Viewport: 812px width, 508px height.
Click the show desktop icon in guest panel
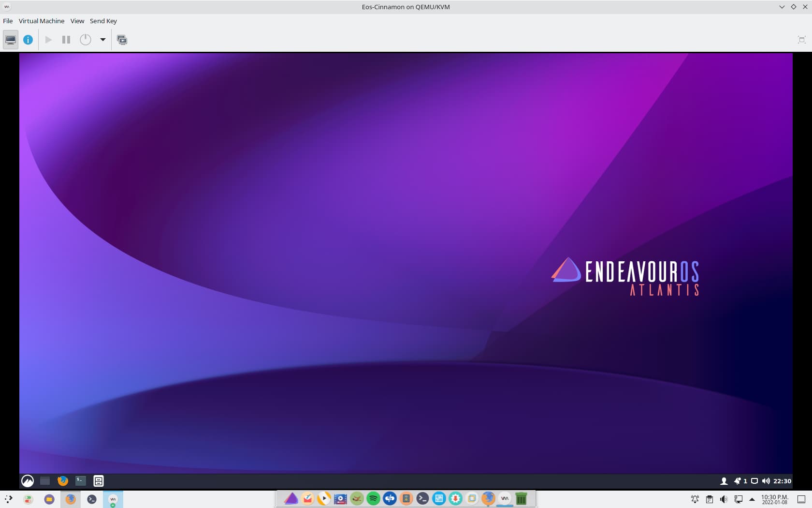[x=45, y=481]
